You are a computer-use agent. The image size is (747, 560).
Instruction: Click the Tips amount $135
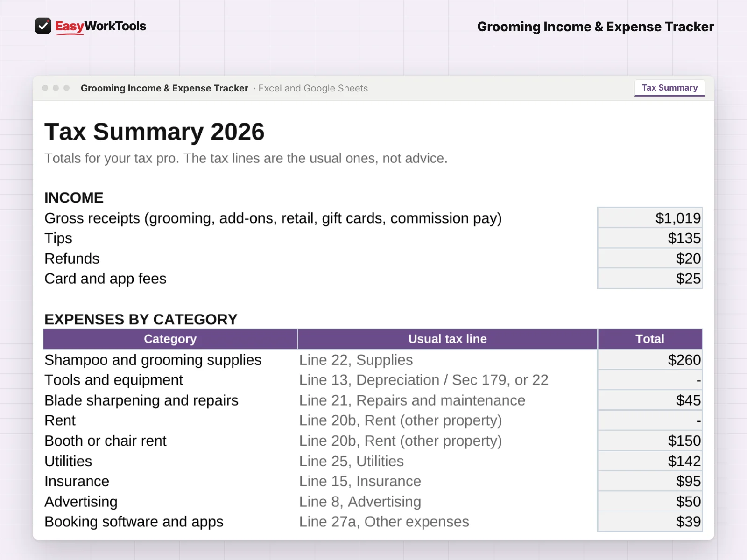point(650,238)
